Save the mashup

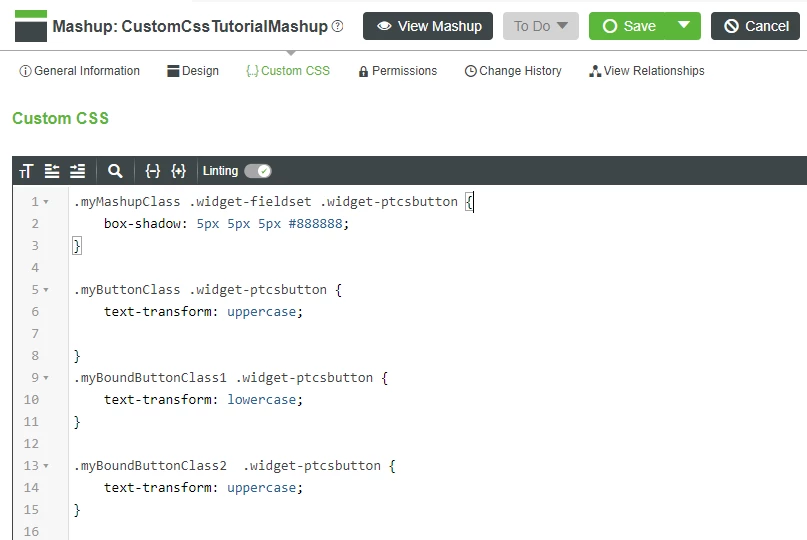[x=627, y=26]
